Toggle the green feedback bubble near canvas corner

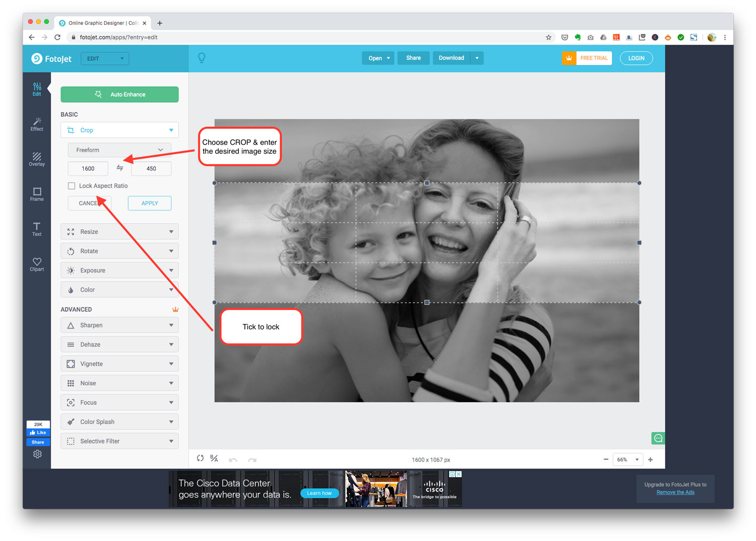point(658,438)
